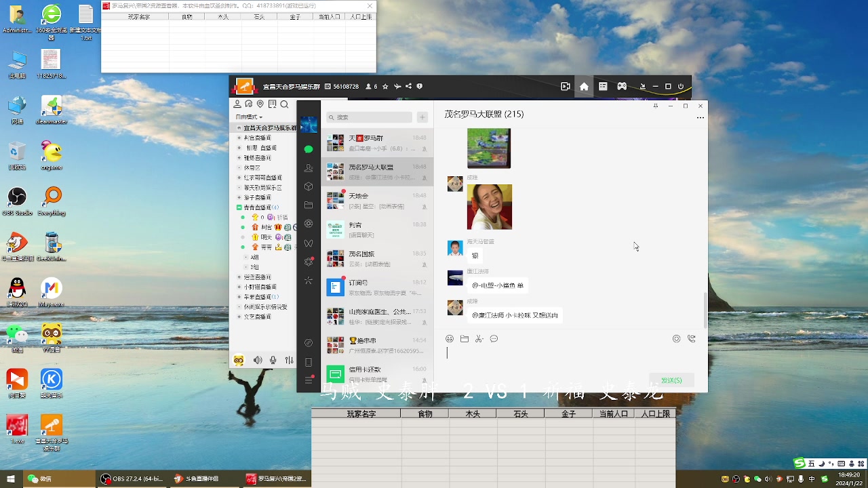This screenshot has width=868, height=488.
Task: Click the emoji icon in chat toolbar
Action: (450, 339)
